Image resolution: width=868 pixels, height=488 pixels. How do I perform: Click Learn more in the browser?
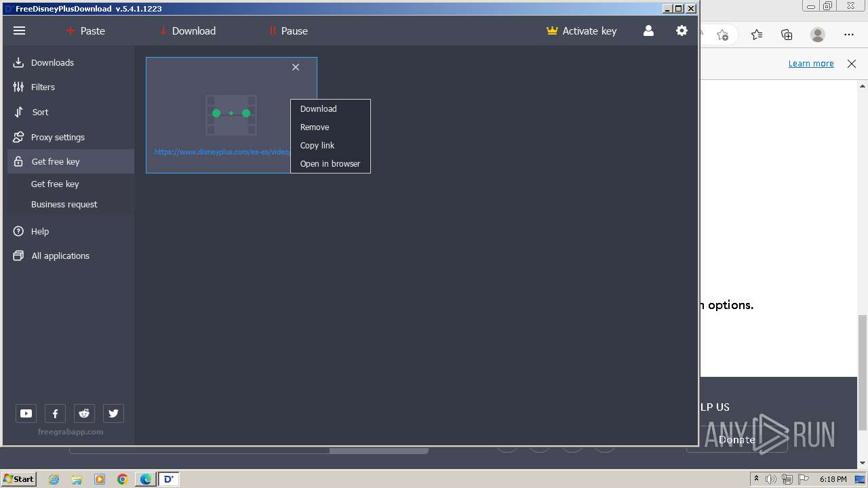811,63
